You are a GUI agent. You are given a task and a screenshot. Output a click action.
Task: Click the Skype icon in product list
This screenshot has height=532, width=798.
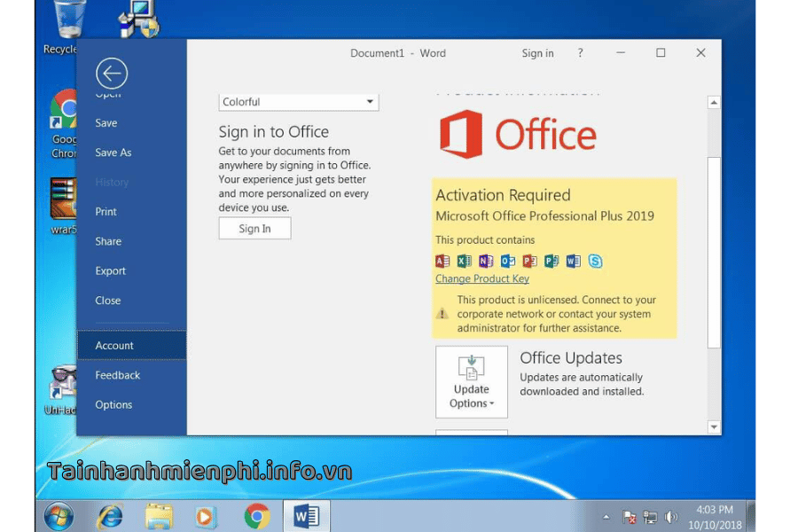point(595,261)
